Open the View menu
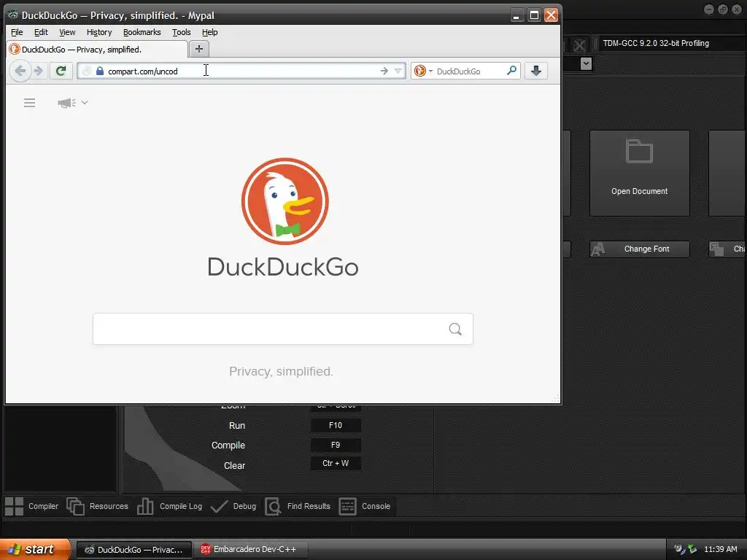747x560 pixels. tap(67, 32)
